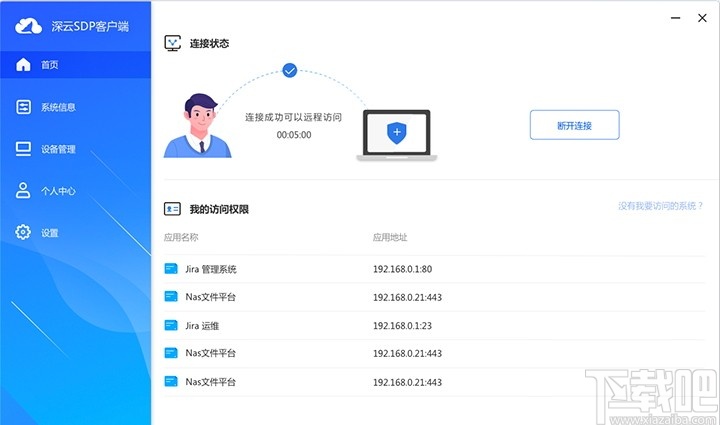
Task: Click the 连接状态 monitor icon
Action: (x=173, y=43)
